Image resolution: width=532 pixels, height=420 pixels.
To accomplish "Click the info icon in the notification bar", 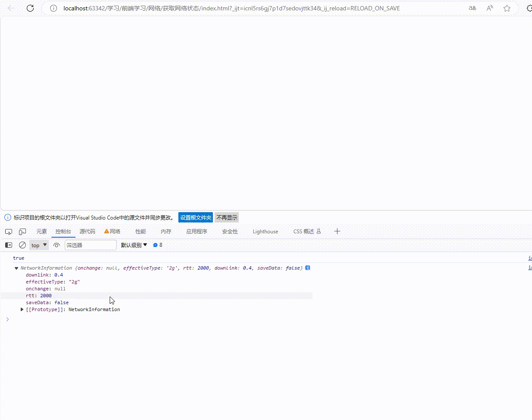I will pos(7,217).
